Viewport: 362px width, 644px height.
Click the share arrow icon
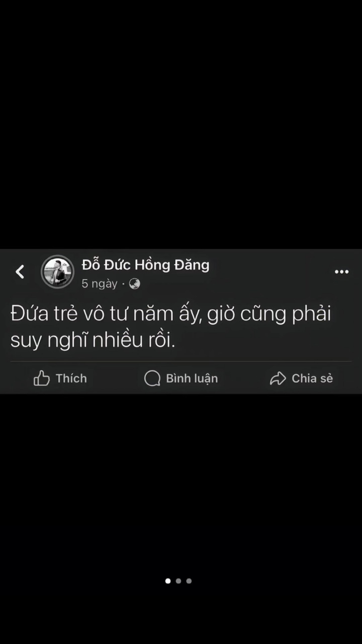(278, 378)
